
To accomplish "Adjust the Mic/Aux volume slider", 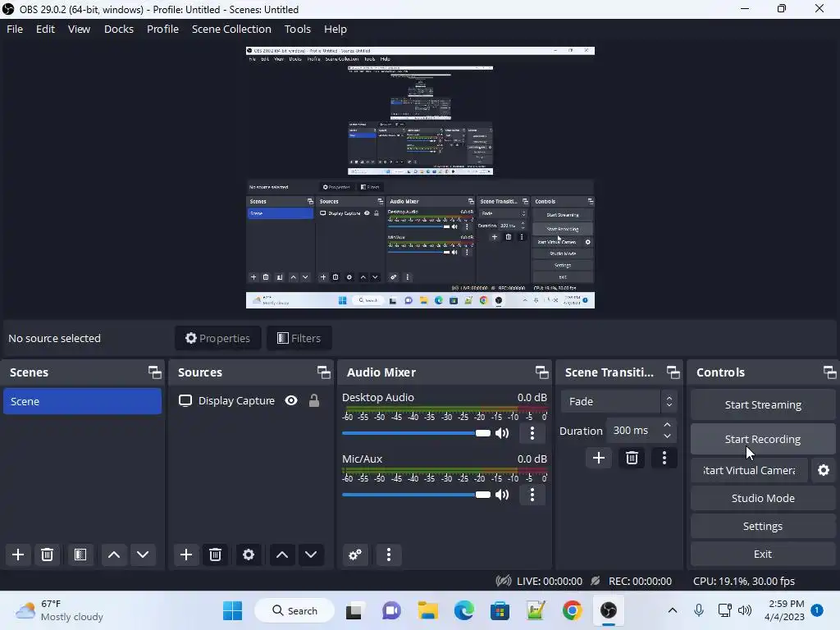I will point(416,495).
